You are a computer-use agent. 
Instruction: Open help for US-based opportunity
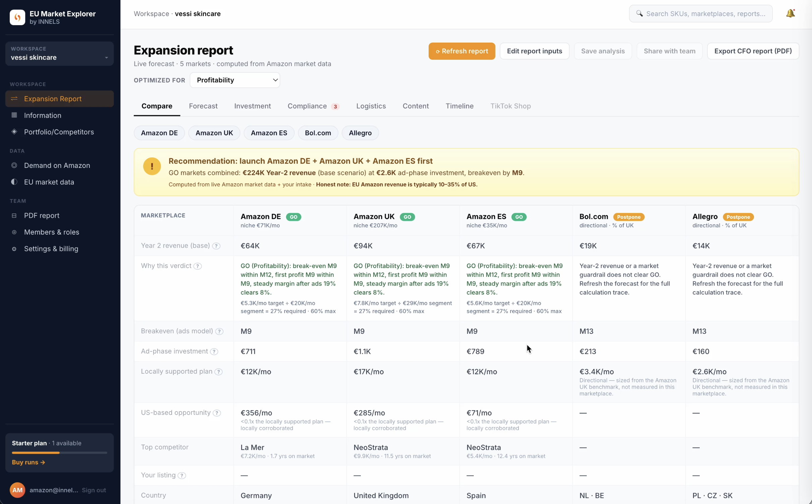click(x=217, y=413)
